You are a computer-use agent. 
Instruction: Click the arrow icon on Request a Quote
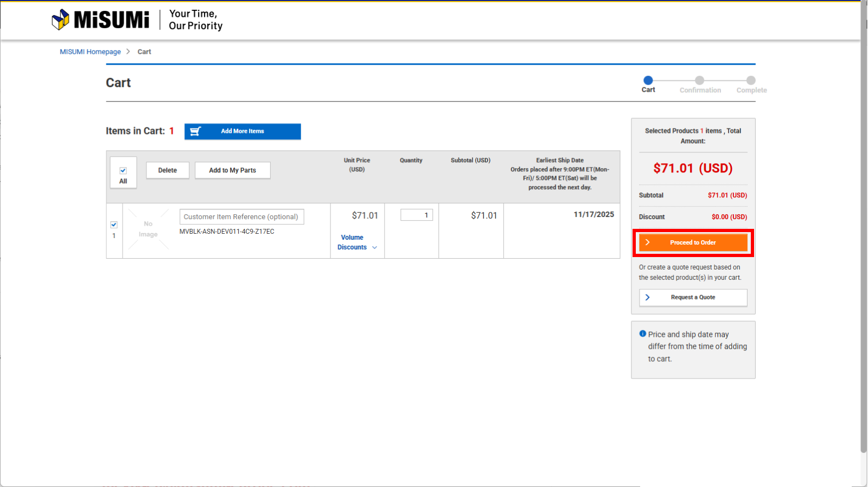point(647,297)
